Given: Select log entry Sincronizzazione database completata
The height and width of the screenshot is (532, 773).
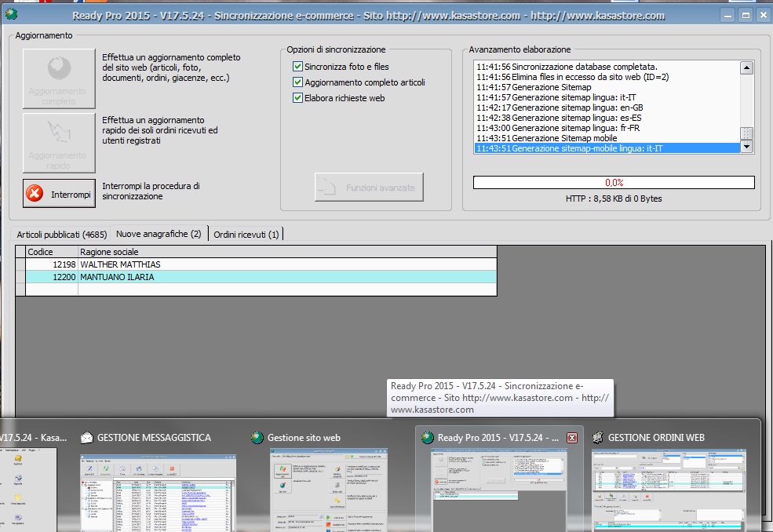Looking at the screenshot, I should (x=607, y=67).
